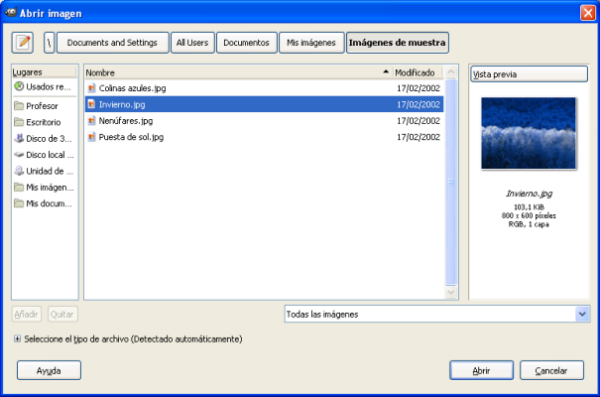This screenshot has height=397, width=600.
Task: Navigate to the Documents and Settings path button
Action: click(x=112, y=42)
